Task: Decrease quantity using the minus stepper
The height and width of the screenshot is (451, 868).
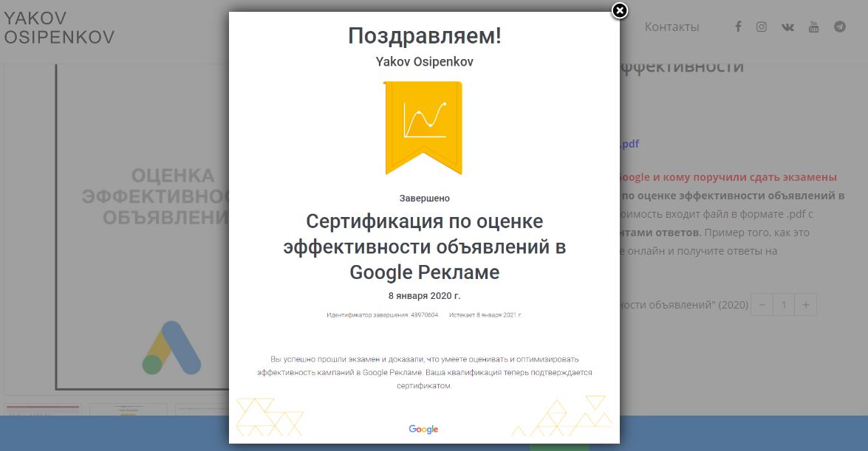Action: pyautogui.click(x=761, y=304)
